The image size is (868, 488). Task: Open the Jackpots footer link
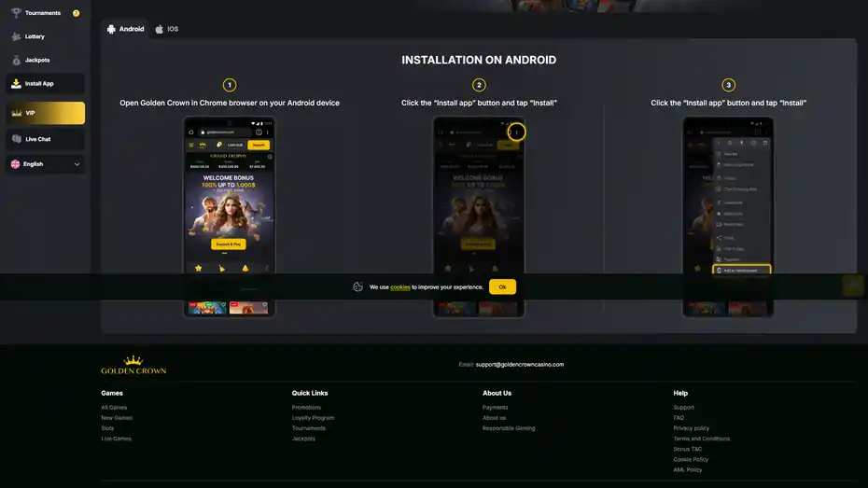tap(303, 439)
